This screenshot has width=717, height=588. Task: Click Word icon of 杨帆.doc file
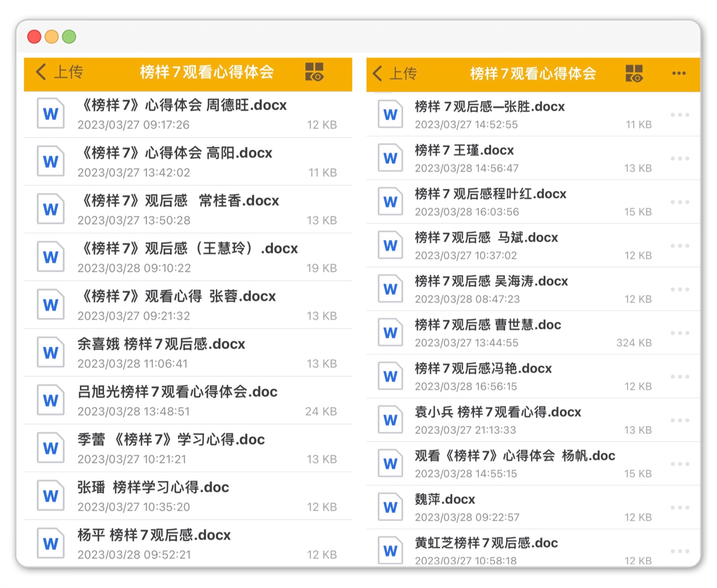pyautogui.click(x=390, y=463)
